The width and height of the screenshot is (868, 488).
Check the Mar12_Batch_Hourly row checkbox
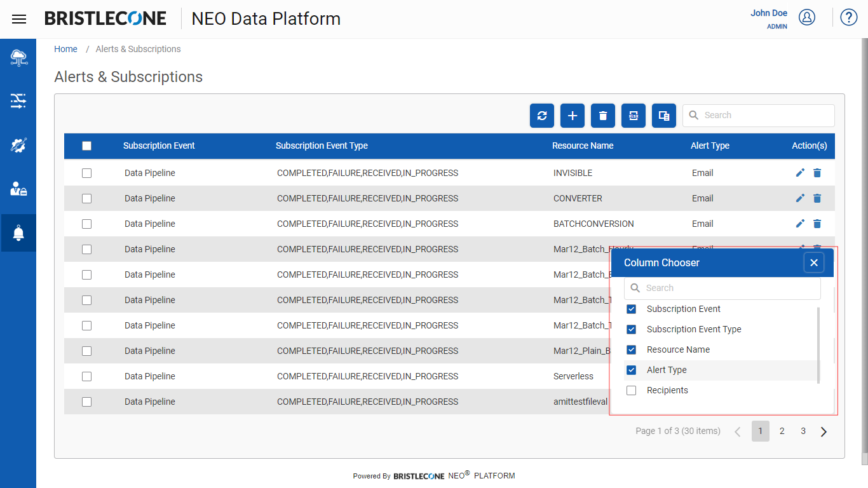pos(87,249)
